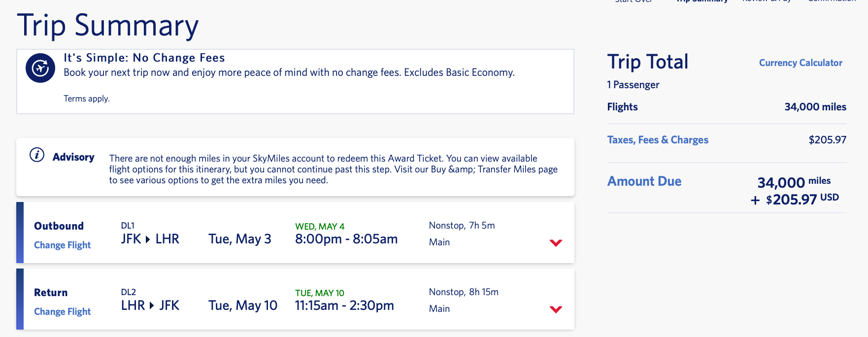Open the Currency Calculator

[800, 63]
